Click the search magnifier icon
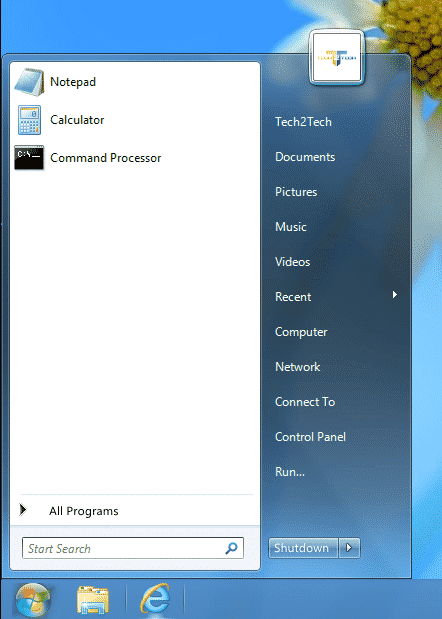 tap(232, 548)
